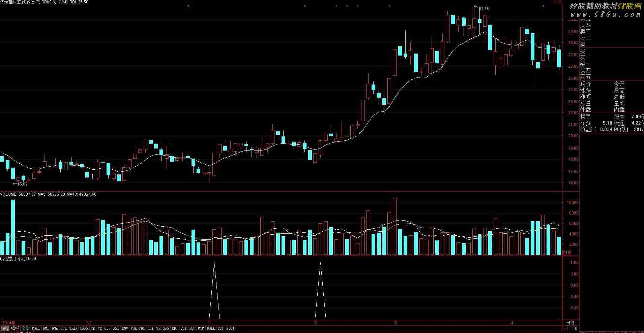Click the 卖一 ask row
Viewport: 644px width, 333px height.
tap(585, 44)
